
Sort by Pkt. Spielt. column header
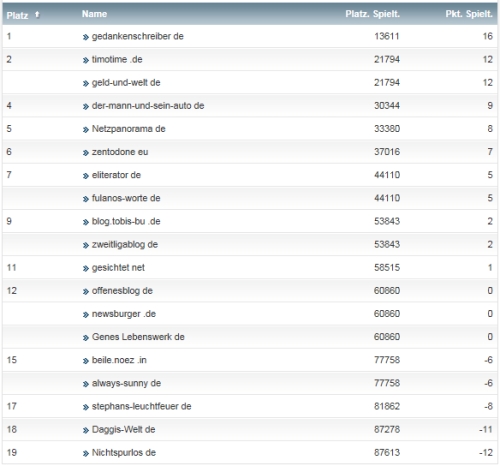(469, 14)
